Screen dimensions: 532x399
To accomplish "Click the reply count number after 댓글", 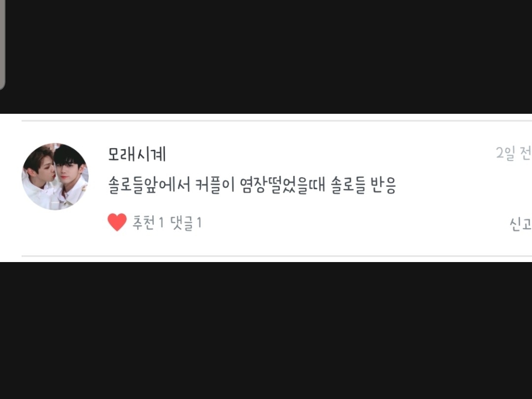I will [x=199, y=223].
